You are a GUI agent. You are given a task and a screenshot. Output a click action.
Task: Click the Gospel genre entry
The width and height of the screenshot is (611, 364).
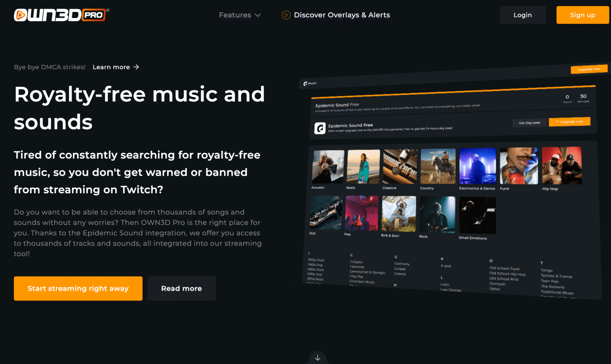pos(400,269)
